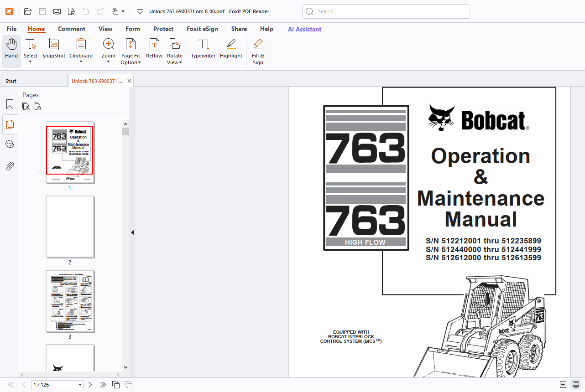Open the Attachments paperclip panel
This screenshot has width=585, height=392.
[10, 165]
